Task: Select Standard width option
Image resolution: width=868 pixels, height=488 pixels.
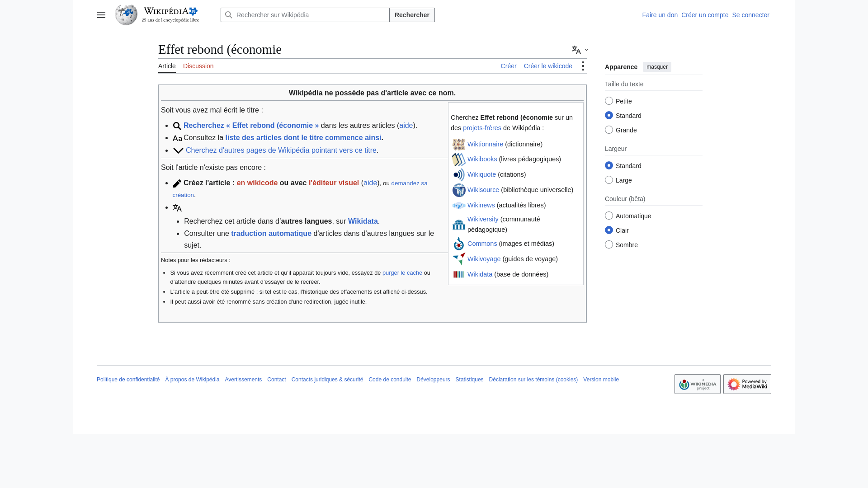Action: (x=609, y=165)
